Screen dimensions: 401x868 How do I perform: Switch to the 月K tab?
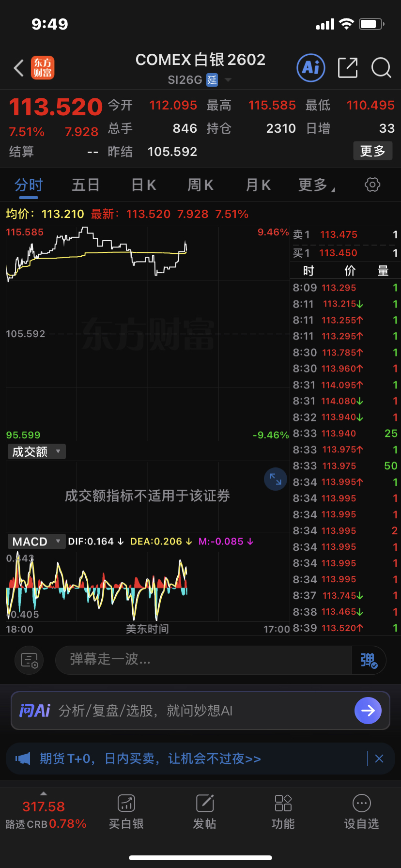click(258, 185)
